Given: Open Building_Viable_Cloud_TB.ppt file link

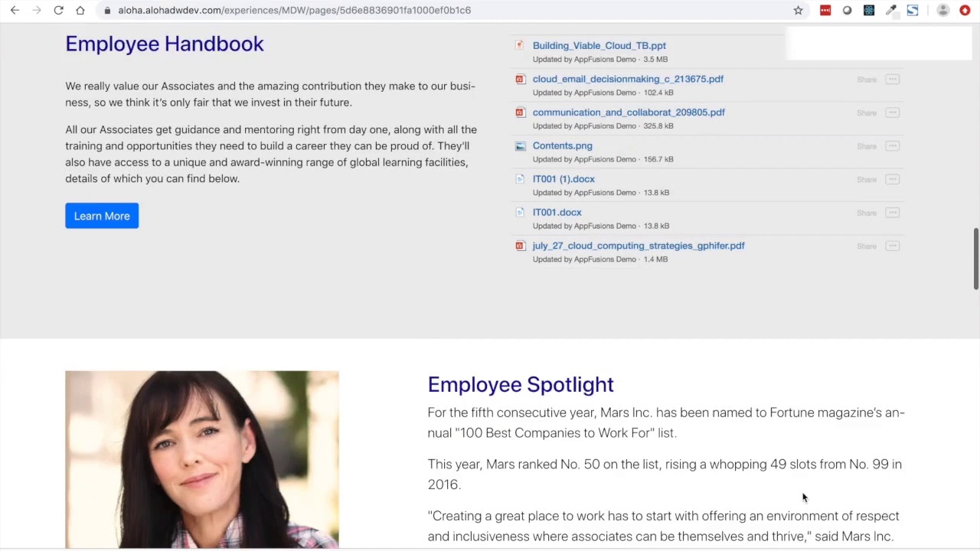Looking at the screenshot, I should pyautogui.click(x=599, y=45).
